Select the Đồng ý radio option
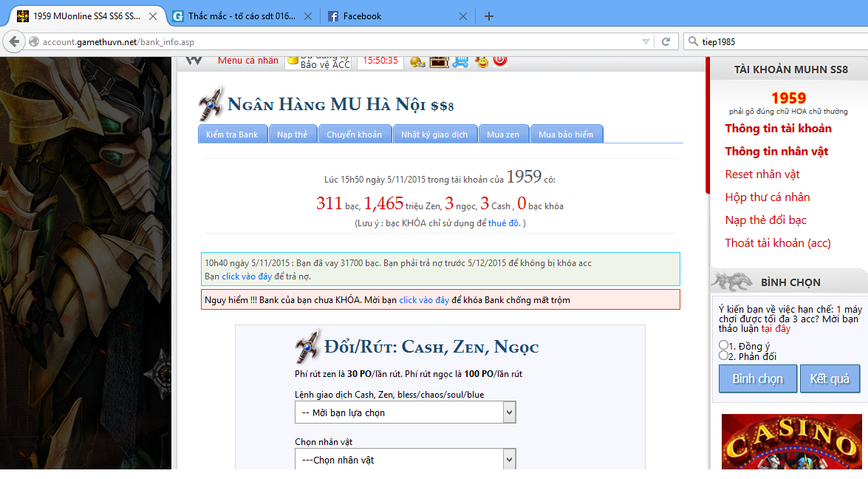 [x=723, y=345]
